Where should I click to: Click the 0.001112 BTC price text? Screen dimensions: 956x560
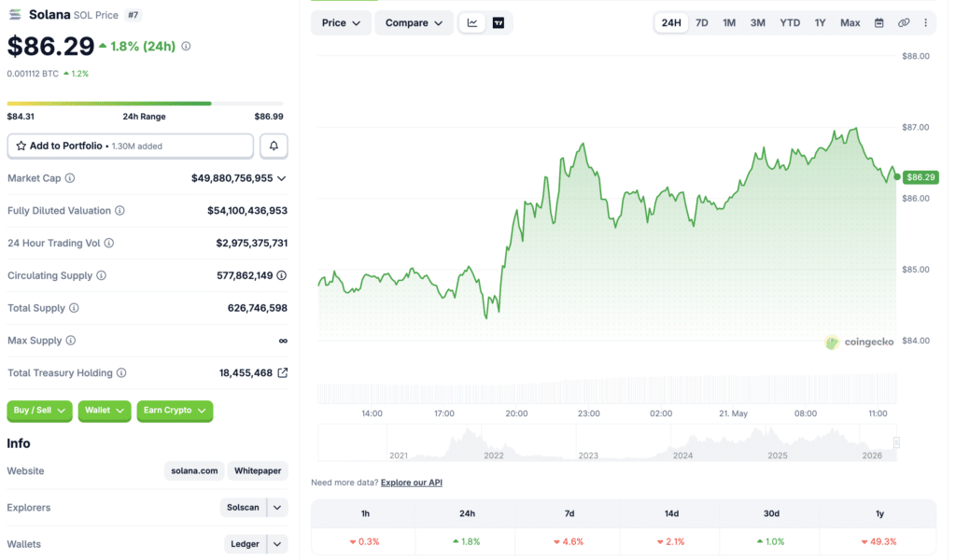pos(33,74)
